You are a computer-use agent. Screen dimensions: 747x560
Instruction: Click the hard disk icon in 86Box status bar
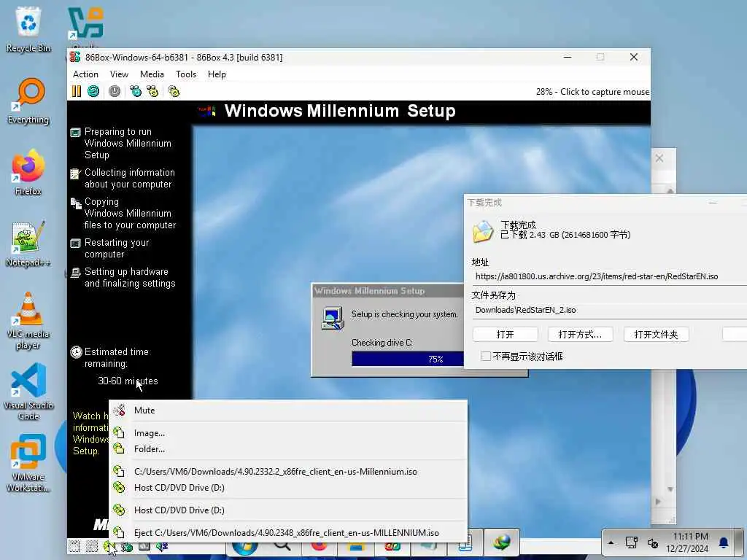click(127, 547)
